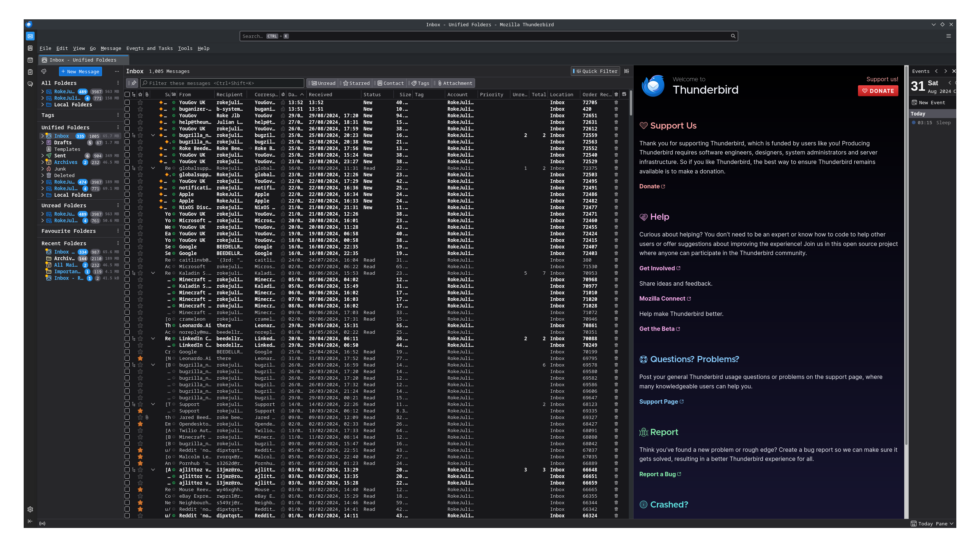
Task: Open the View menu
Action: point(79,48)
